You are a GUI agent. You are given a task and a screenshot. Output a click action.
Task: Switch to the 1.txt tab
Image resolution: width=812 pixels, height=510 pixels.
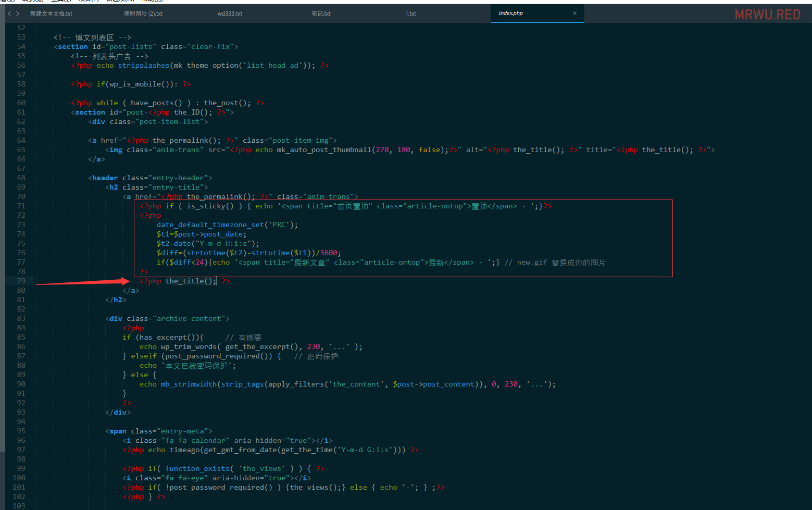tap(410, 14)
